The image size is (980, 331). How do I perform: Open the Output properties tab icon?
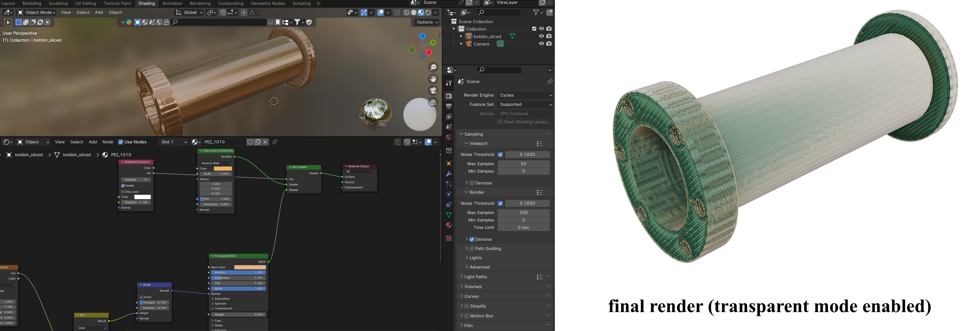pyautogui.click(x=449, y=106)
